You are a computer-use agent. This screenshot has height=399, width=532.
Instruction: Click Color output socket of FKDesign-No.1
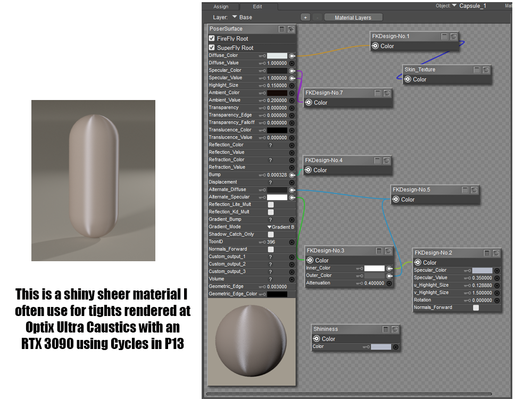(375, 46)
